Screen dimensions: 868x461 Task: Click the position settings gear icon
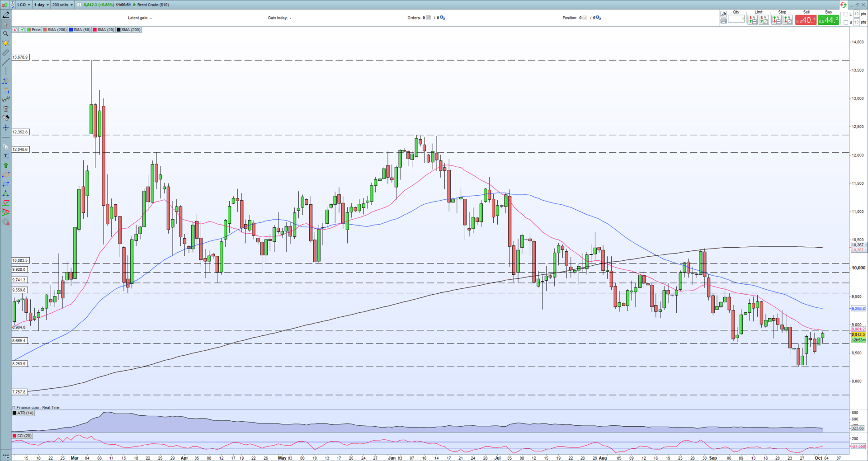tap(598, 18)
